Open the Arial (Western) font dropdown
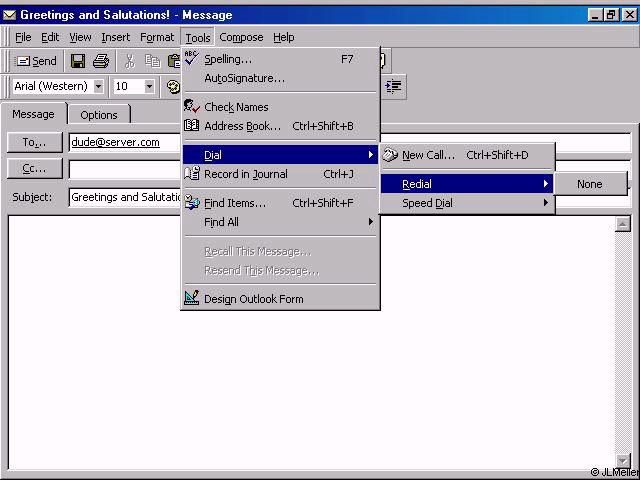640x480 pixels. tap(98, 87)
